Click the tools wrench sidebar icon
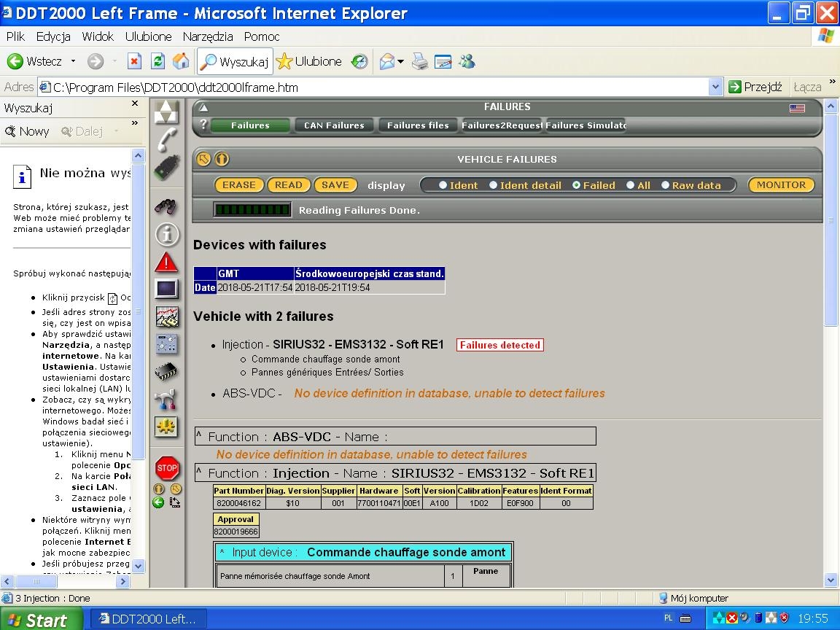The height and width of the screenshot is (630, 840). (166, 399)
